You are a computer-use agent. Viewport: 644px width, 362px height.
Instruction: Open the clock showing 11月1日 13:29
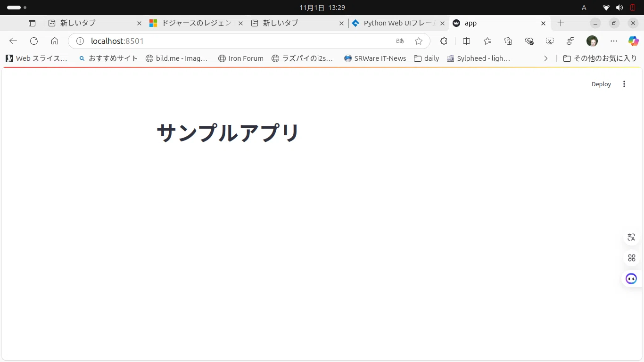pyautogui.click(x=322, y=8)
